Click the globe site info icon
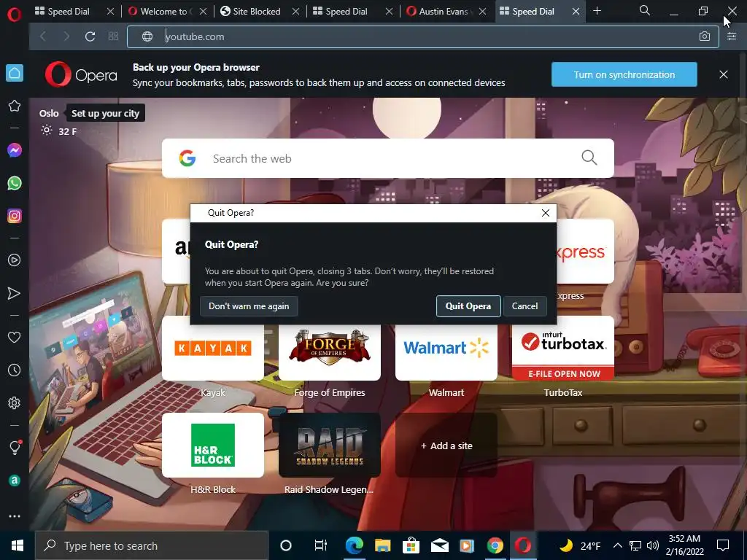Image resolution: width=747 pixels, height=560 pixels. (147, 36)
